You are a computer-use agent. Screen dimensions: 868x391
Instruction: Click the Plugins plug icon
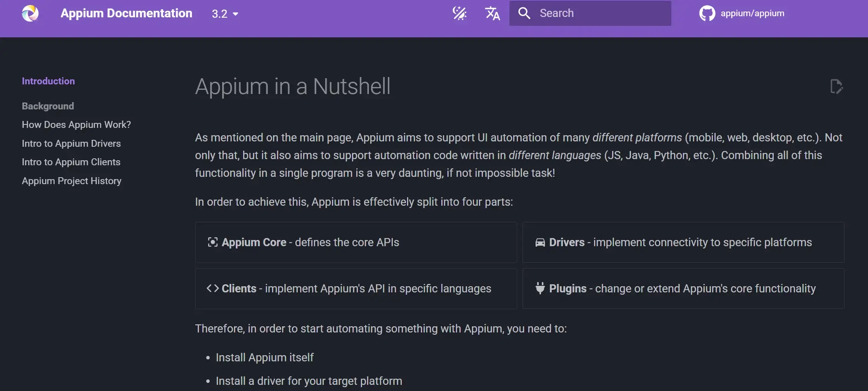540,288
